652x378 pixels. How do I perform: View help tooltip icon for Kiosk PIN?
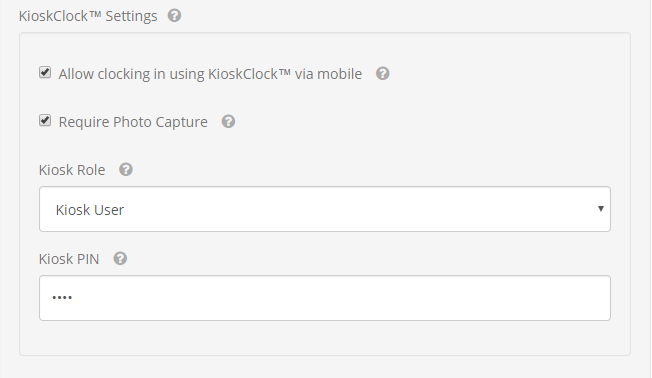point(120,258)
